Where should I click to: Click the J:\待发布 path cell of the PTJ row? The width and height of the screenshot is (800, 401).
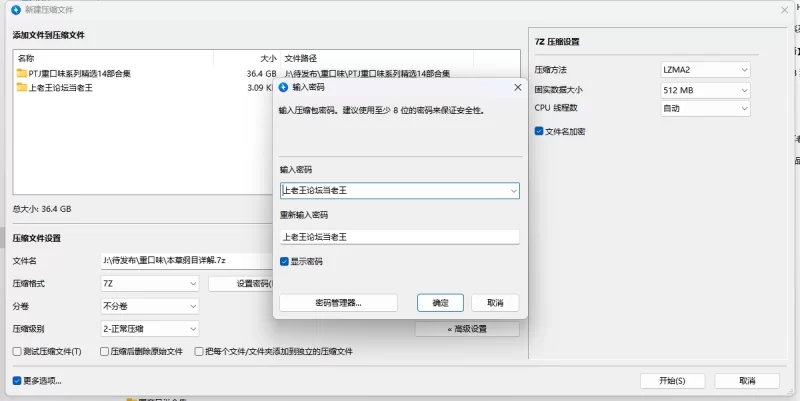[x=367, y=73]
